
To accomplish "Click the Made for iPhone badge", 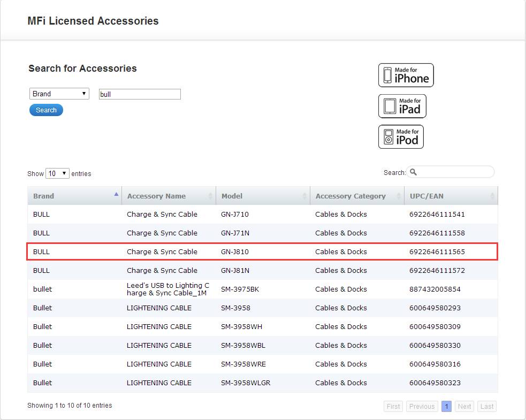I will pyautogui.click(x=406, y=75).
